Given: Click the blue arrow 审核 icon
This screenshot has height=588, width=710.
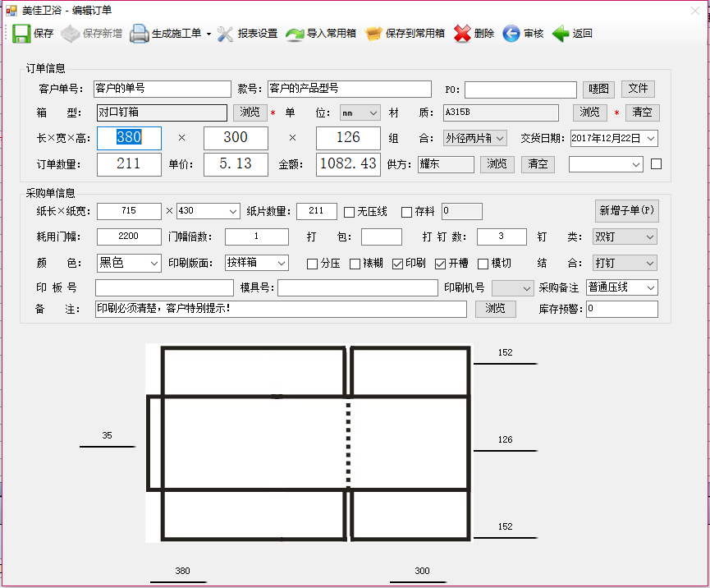Looking at the screenshot, I should [511, 34].
